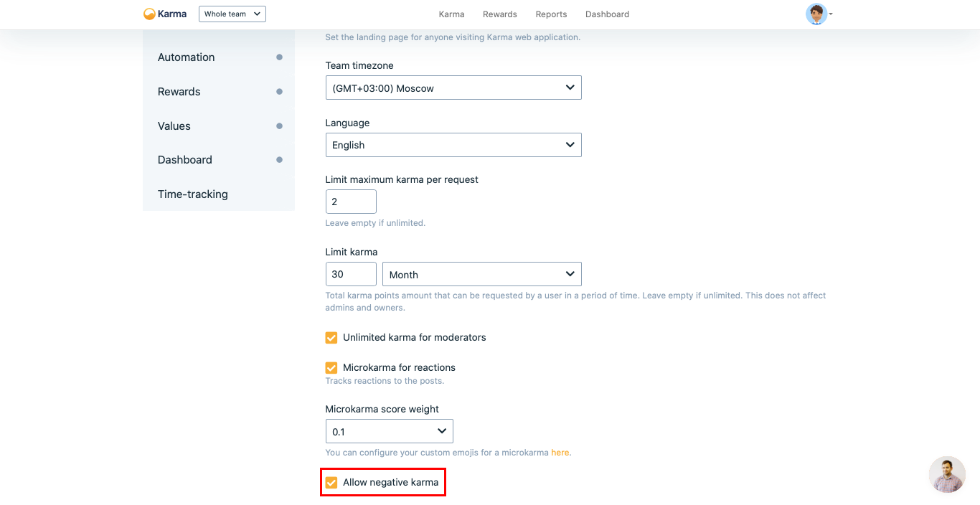The width and height of the screenshot is (980, 505).
Task: Go to Rewards in top navigation
Action: (500, 14)
